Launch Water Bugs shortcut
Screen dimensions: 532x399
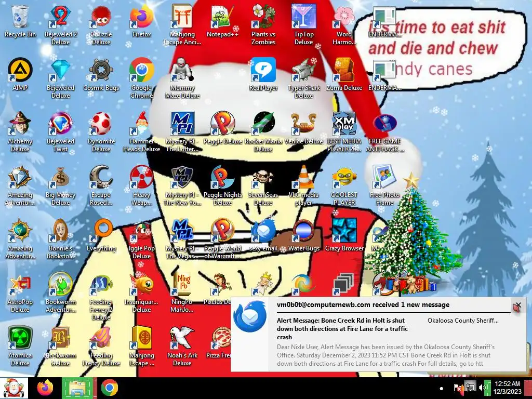pyautogui.click(x=303, y=235)
